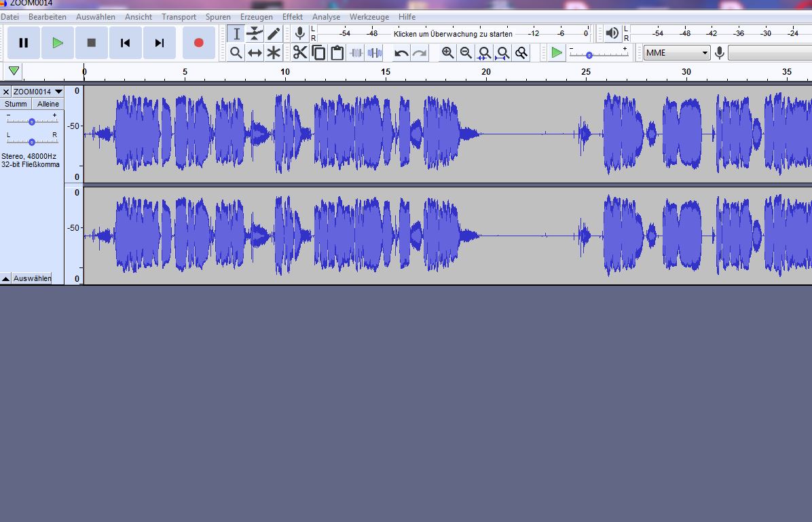Open the Hilfe menu
Viewport: 812px width, 522px height.
pyautogui.click(x=407, y=17)
